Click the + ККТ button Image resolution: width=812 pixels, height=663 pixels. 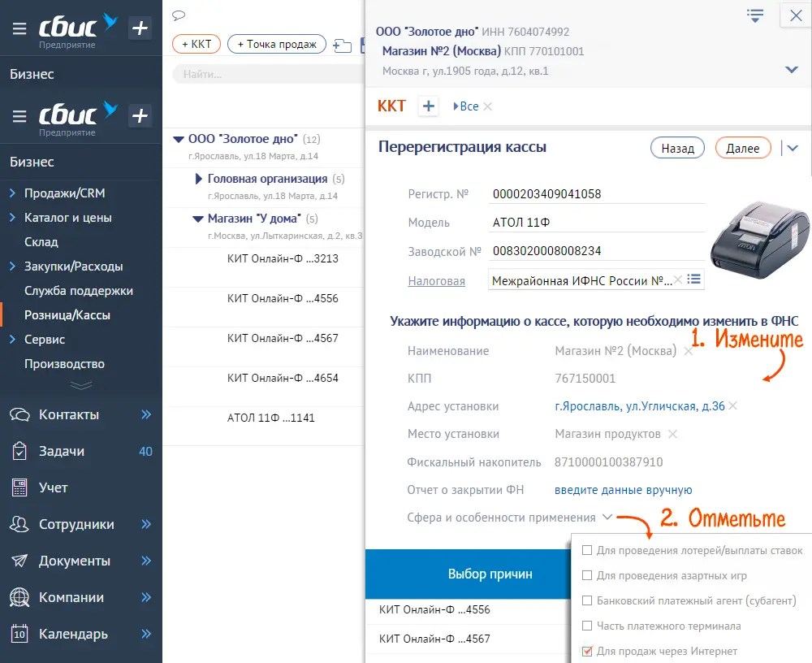[197, 44]
